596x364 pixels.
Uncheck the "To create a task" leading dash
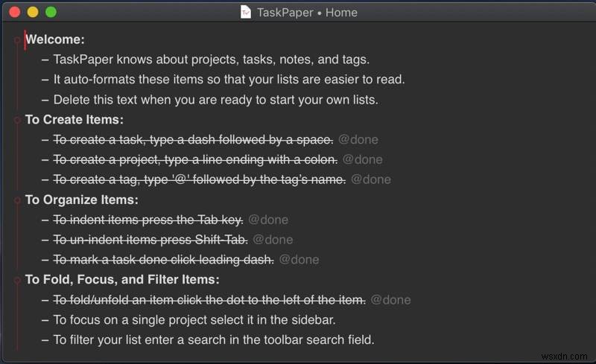click(x=45, y=139)
